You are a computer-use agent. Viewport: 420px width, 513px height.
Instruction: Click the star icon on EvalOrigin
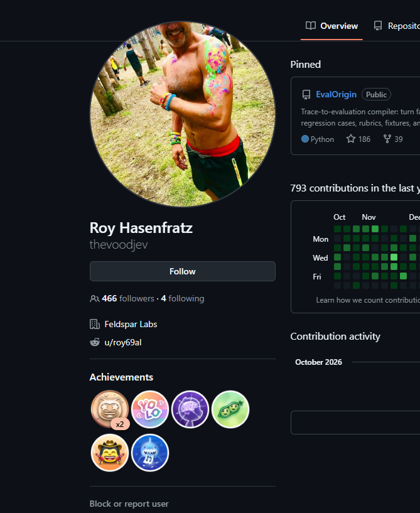[351, 139]
